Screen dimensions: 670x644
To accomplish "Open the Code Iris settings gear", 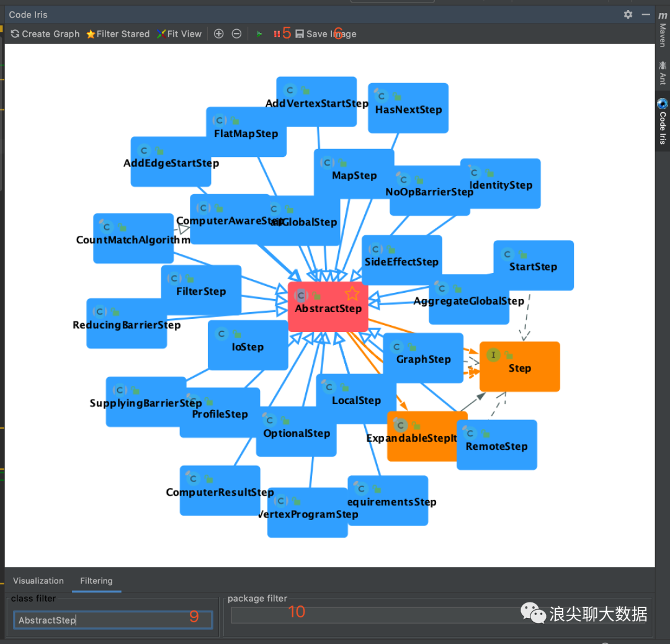I will 628,14.
